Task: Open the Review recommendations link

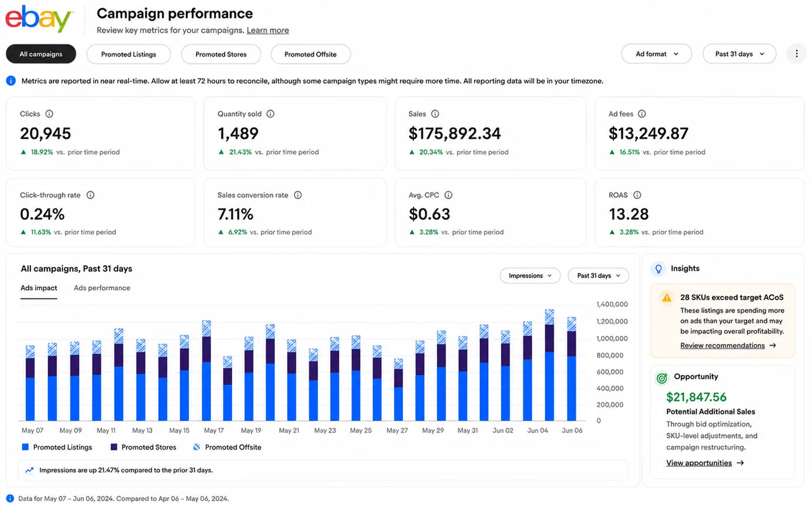Action: pos(723,346)
